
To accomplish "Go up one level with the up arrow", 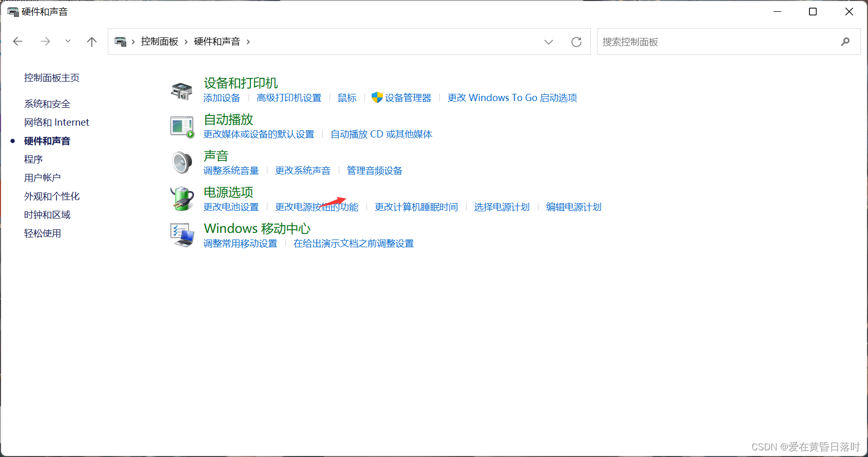I will click(x=92, y=42).
